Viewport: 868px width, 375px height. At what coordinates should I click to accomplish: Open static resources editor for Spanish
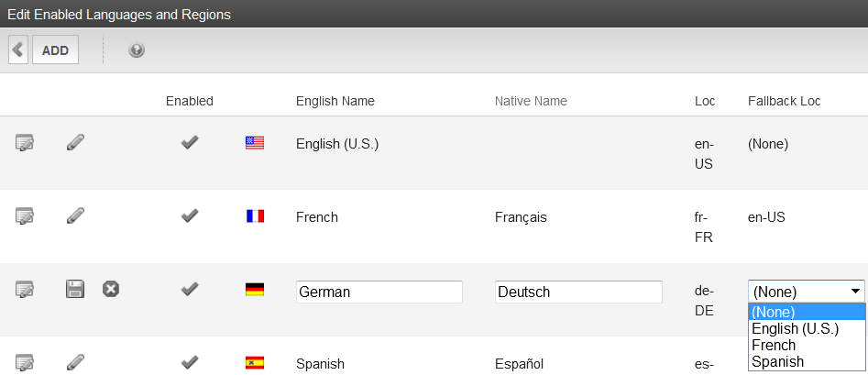point(25,363)
